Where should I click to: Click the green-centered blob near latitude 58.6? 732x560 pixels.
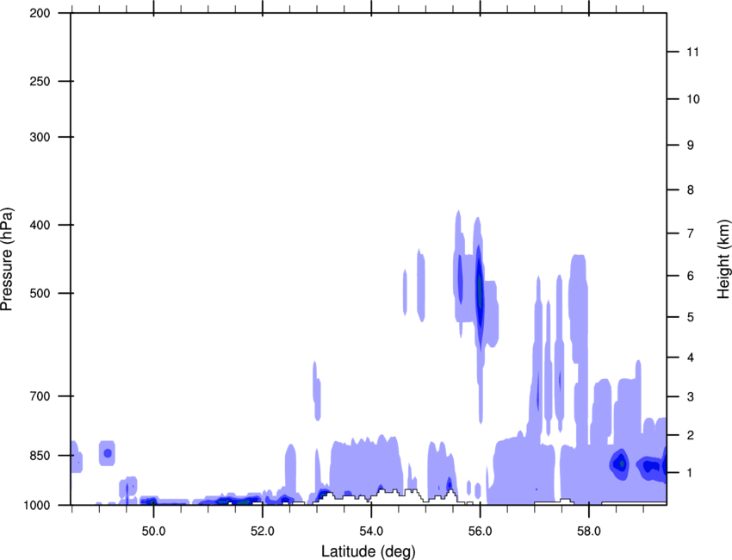coord(620,464)
